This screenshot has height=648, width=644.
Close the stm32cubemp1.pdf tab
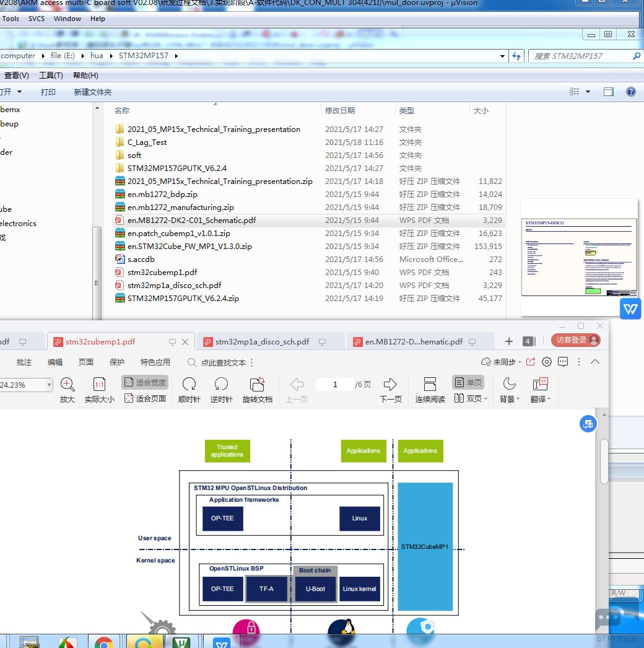pos(185,342)
